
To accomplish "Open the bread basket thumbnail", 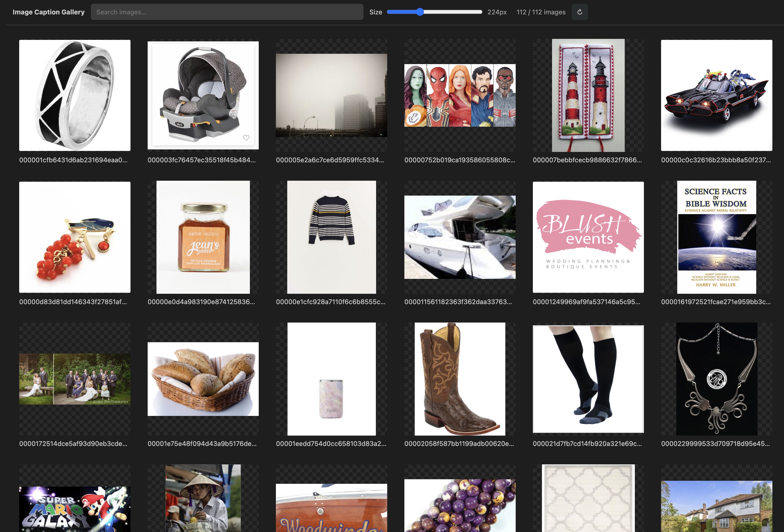I will (203, 379).
